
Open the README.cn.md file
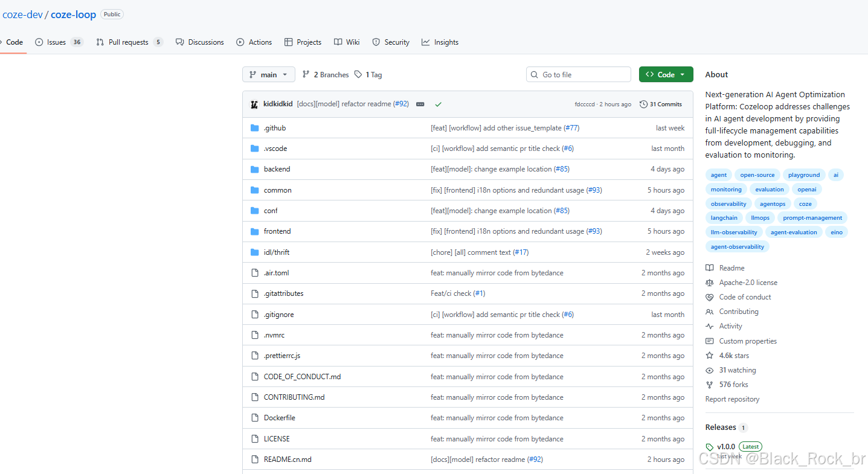click(288, 460)
